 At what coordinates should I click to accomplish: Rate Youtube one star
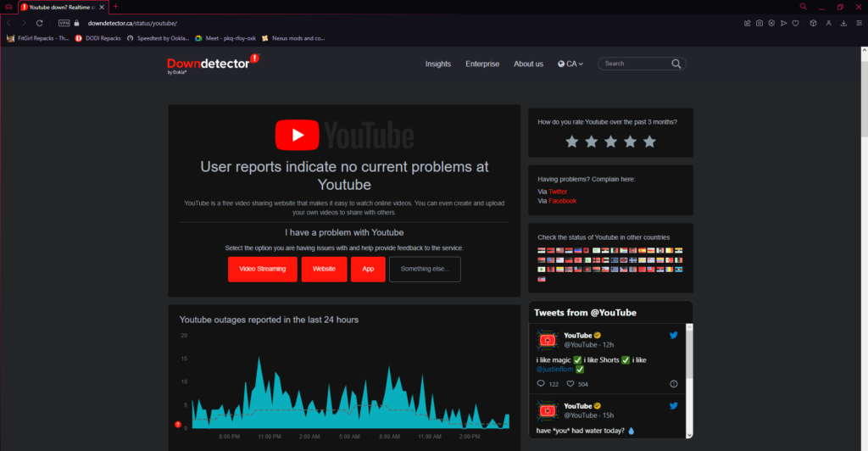pyautogui.click(x=572, y=142)
